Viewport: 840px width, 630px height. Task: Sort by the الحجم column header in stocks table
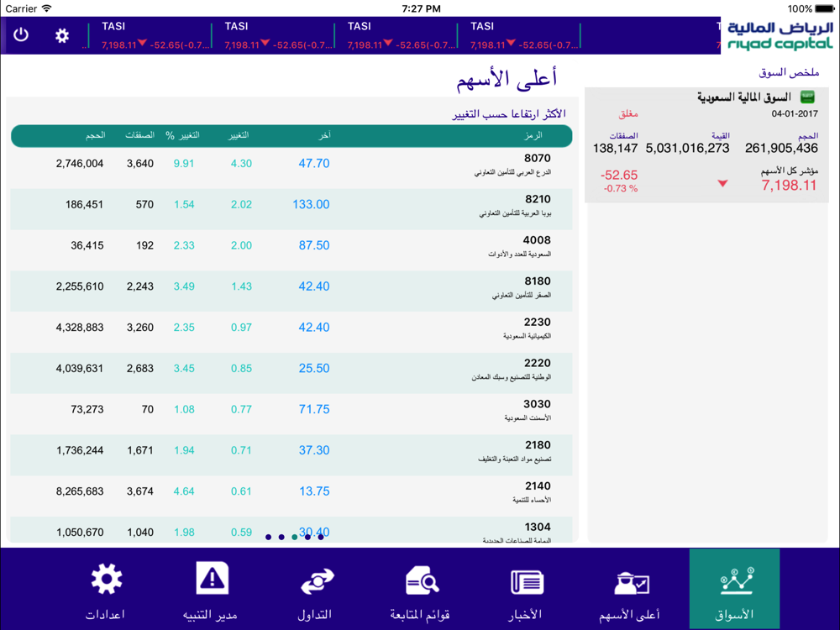point(96,135)
